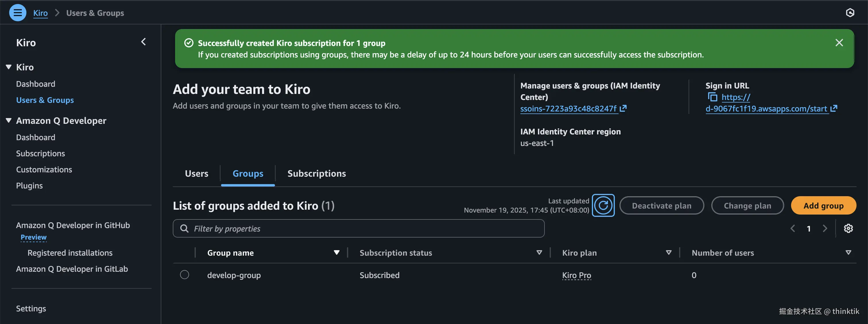Screen dimensions: 868x324
Task: Collapse the Amazon Q Developer section
Action: coord(9,120)
